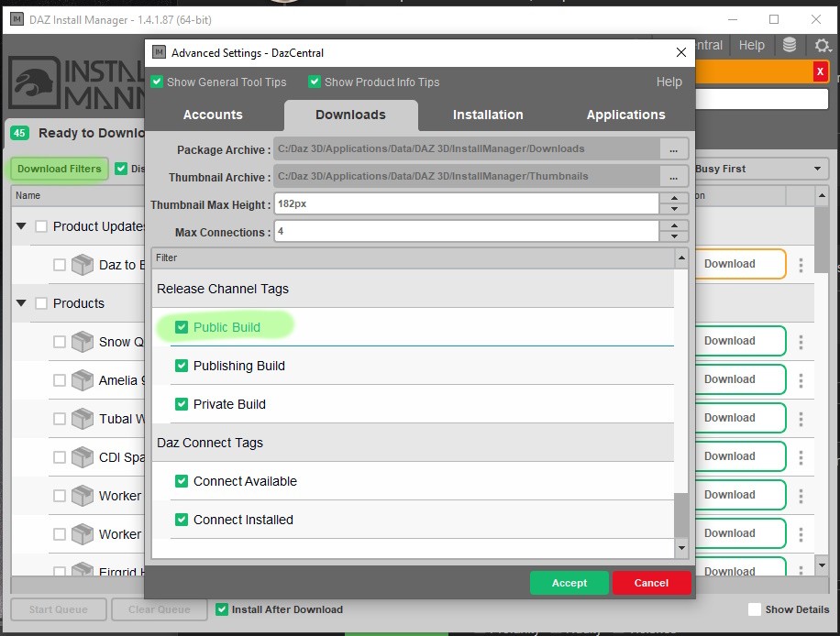Decrease Thumbnail Max Height value
This screenshot has height=636, width=840.
[x=674, y=209]
